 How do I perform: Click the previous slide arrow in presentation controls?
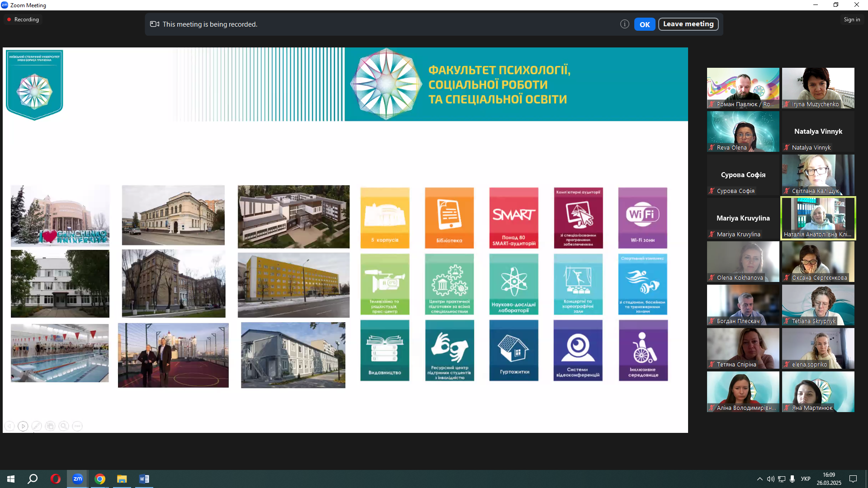[9, 426]
